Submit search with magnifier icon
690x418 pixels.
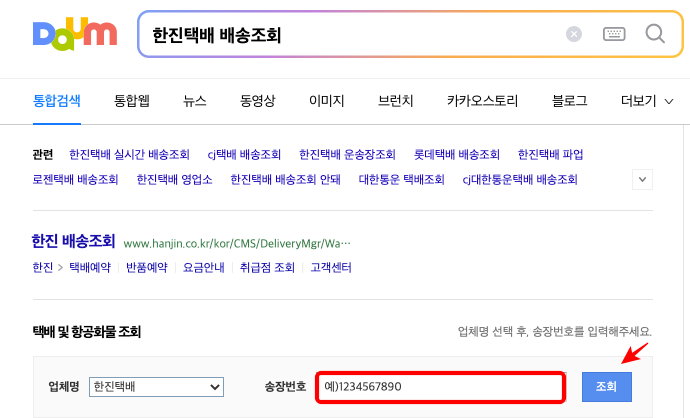point(655,33)
